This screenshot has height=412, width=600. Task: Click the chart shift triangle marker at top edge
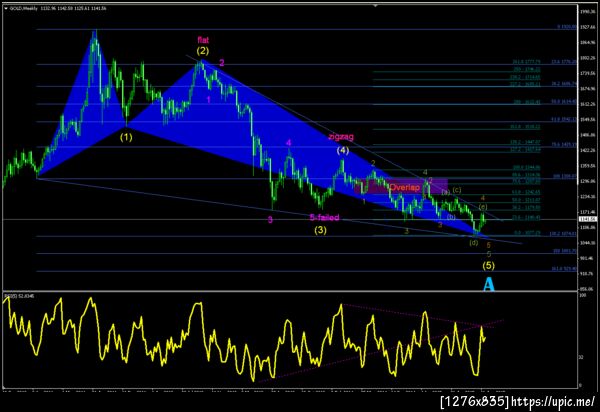375,6
